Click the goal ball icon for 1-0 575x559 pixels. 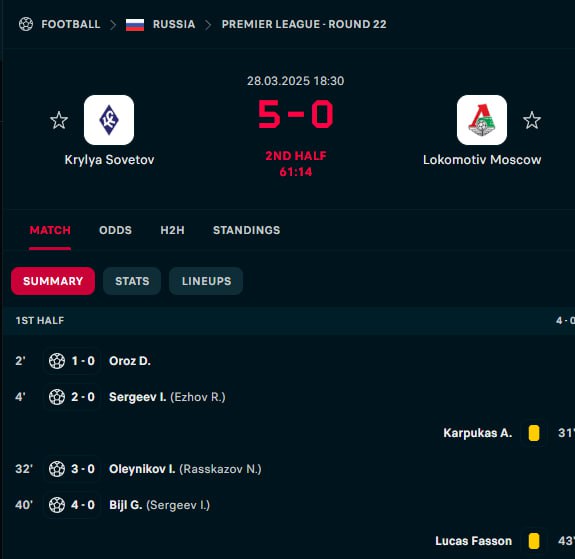click(57, 361)
